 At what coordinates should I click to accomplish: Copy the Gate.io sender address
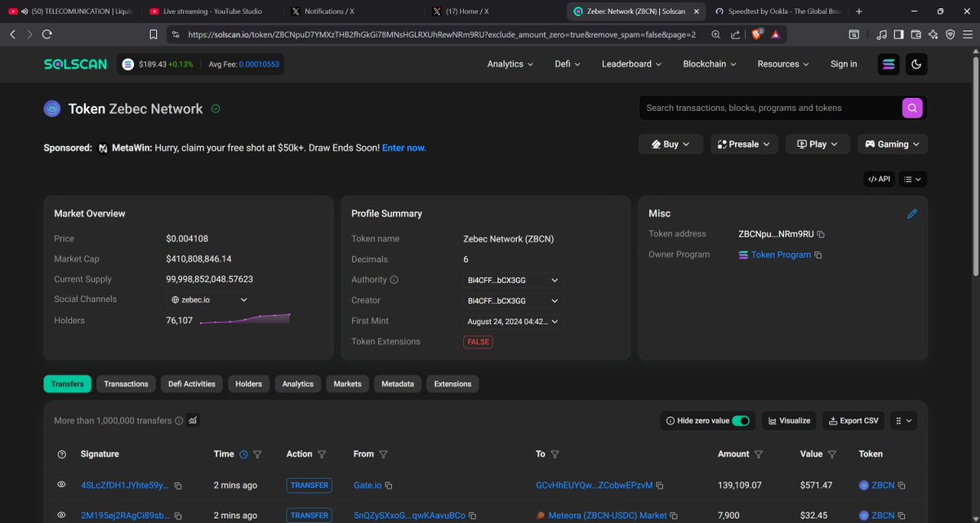coord(389,485)
